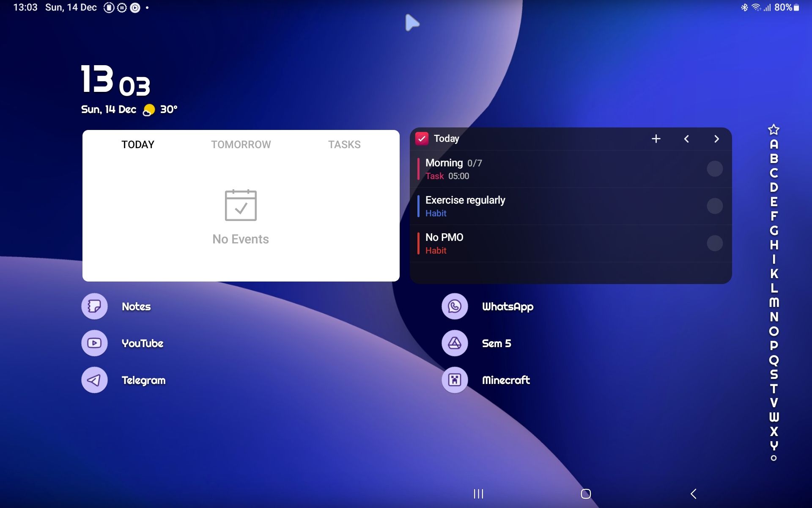This screenshot has width=812, height=508.
Task: Switch to the TOMORROW tab
Action: [241, 144]
